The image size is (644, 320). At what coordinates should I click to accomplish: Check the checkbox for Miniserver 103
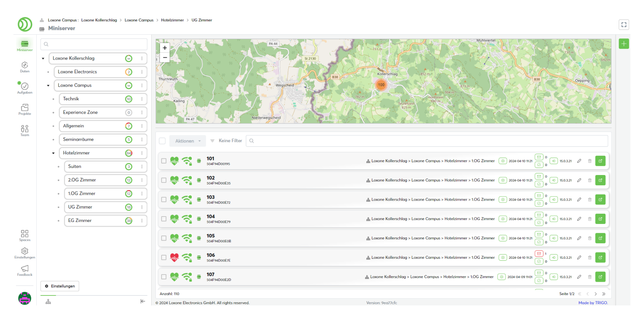tap(164, 200)
